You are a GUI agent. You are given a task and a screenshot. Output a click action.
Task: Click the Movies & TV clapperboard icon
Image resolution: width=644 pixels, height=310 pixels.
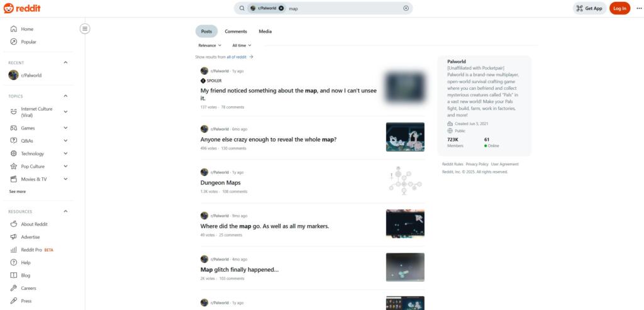[x=14, y=179]
